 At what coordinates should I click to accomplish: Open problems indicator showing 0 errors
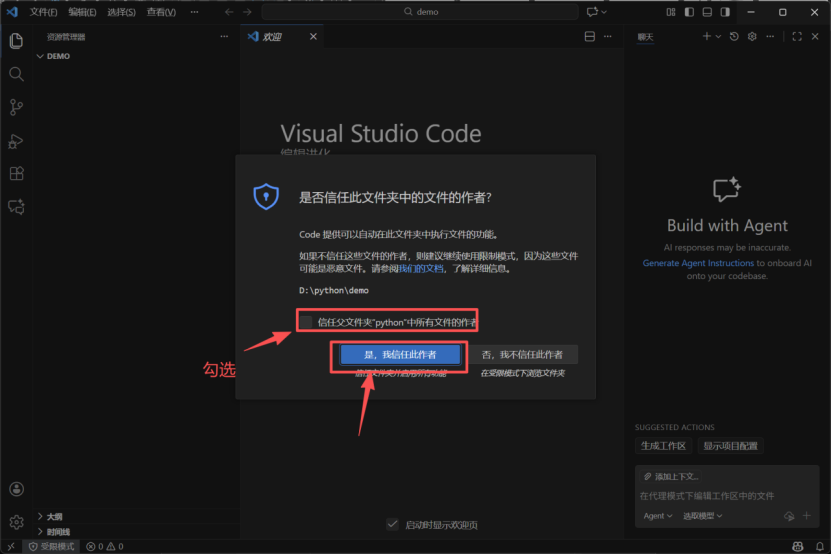(104, 547)
